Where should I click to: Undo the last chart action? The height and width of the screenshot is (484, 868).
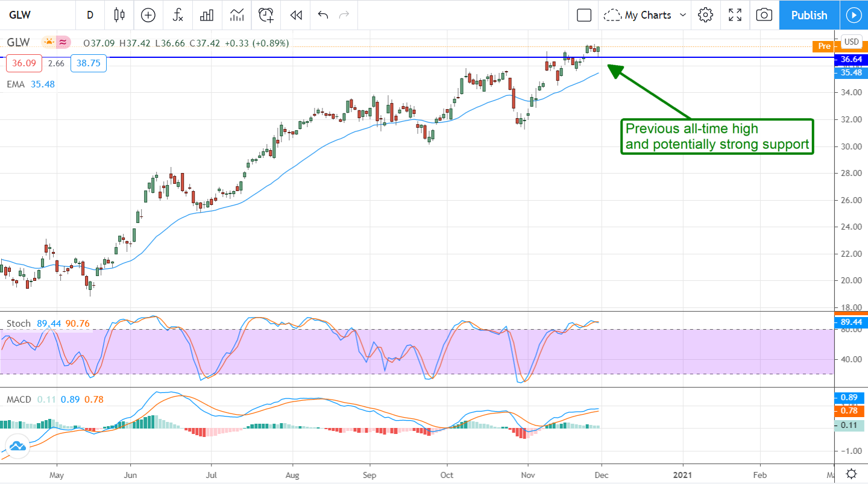(323, 15)
